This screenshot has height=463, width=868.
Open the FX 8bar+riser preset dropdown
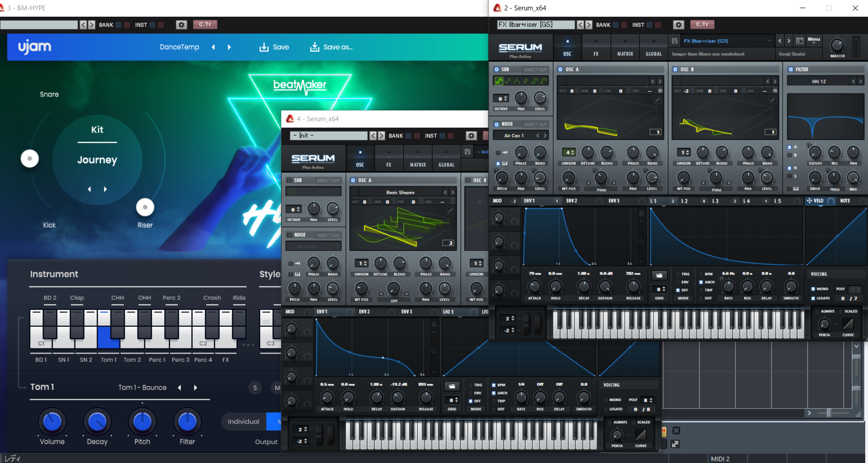tap(726, 41)
